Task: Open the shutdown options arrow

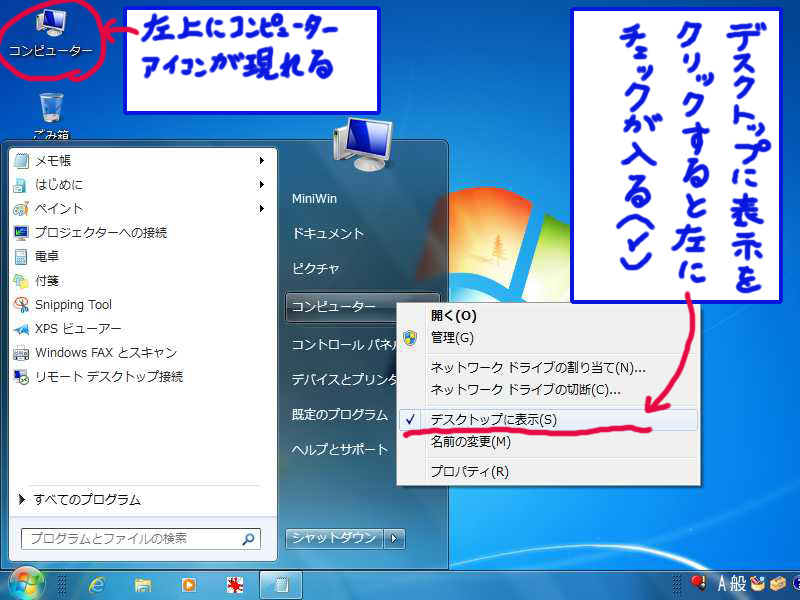Action: point(393,538)
